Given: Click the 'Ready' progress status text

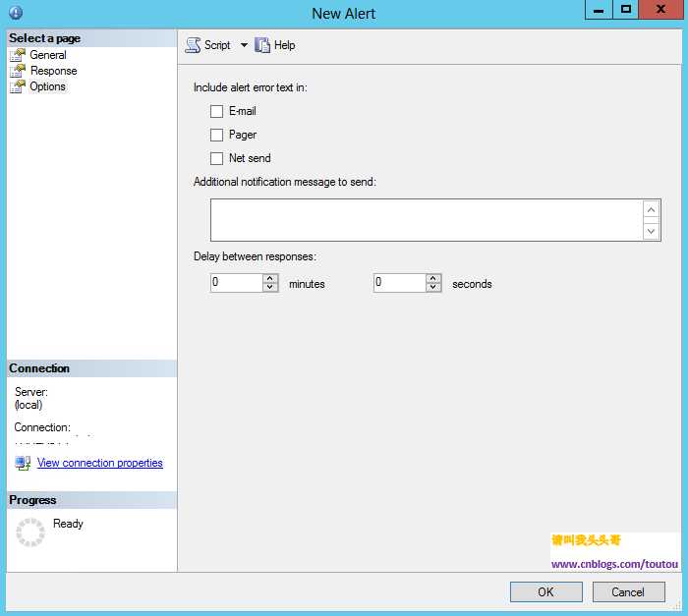Looking at the screenshot, I should 68,524.
